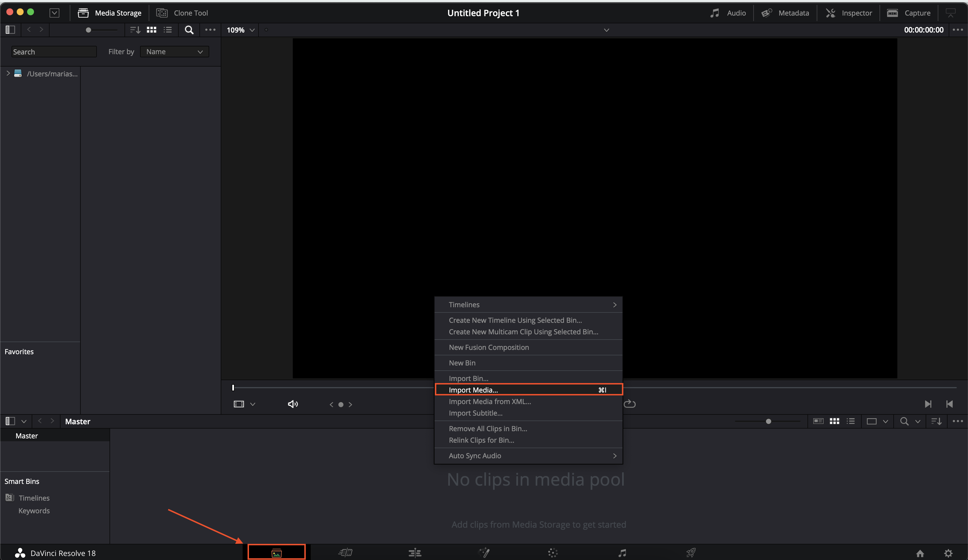Open the Color page icon
This screenshot has width=968, height=560.
tap(553, 553)
